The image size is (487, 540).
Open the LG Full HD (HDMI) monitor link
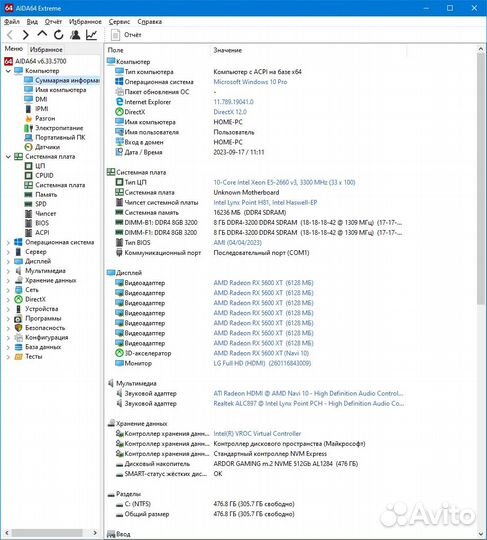tap(262, 363)
